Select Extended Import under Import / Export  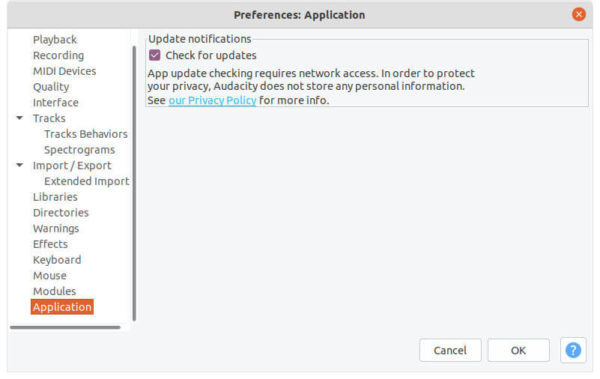coord(86,181)
